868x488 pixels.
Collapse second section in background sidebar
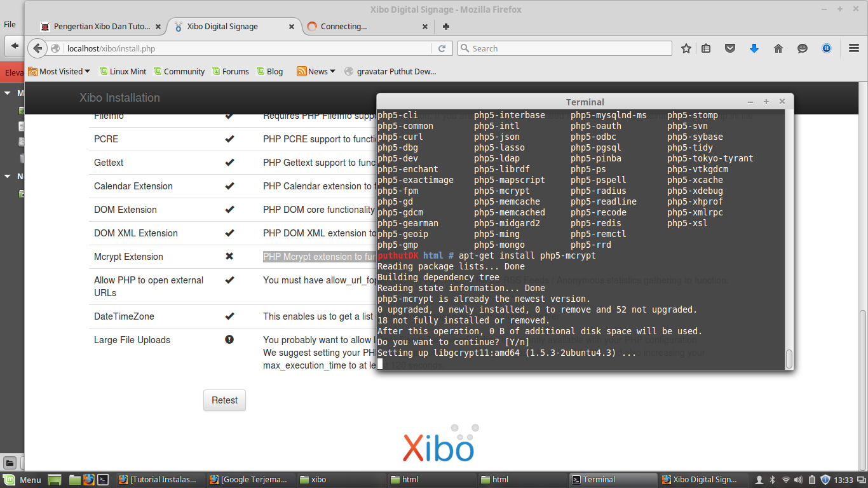7,177
